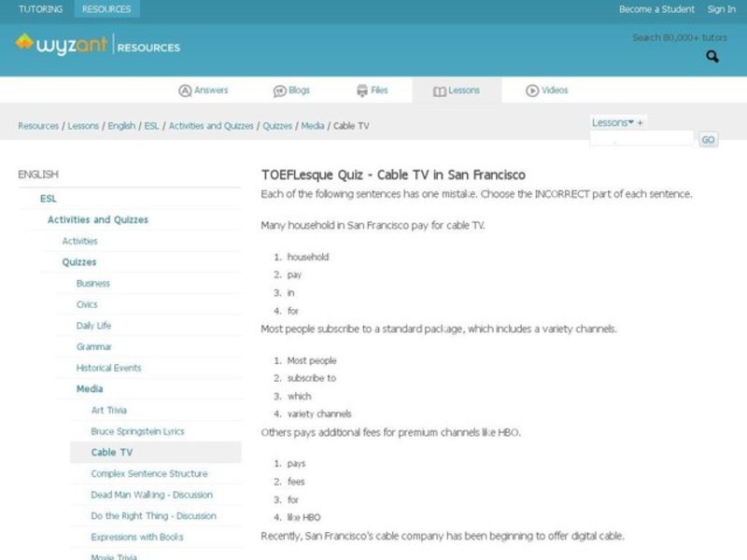Open the Videos section

[546, 91]
